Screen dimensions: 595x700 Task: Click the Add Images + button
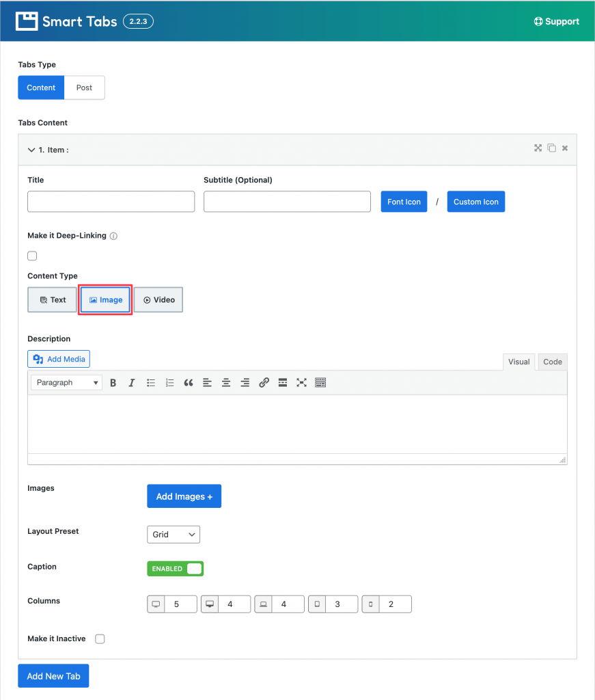point(184,496)
